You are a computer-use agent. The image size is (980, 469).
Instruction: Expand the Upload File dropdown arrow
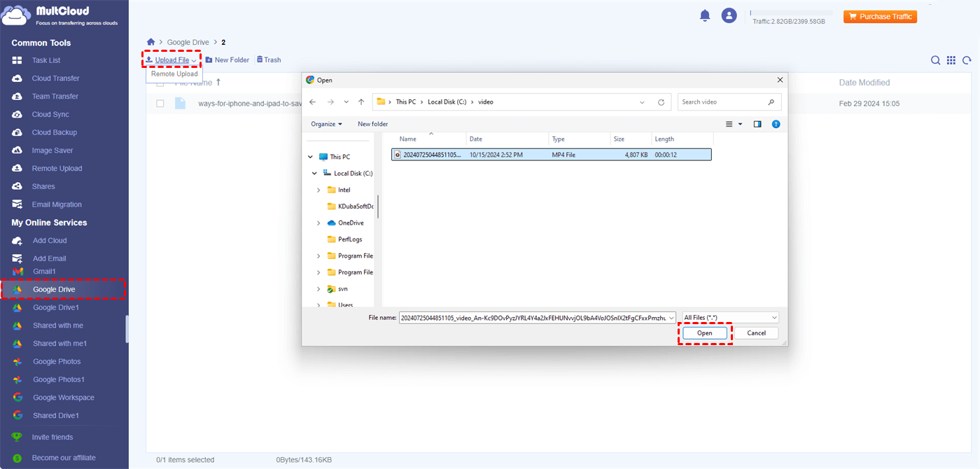click(194, 61)
